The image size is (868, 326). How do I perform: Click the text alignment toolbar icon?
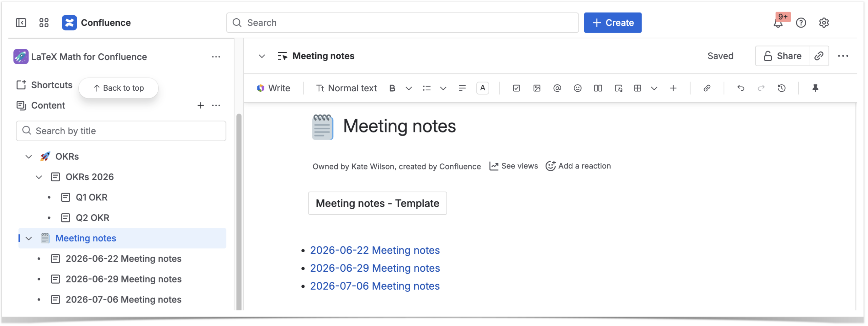[x=462, y=88]
